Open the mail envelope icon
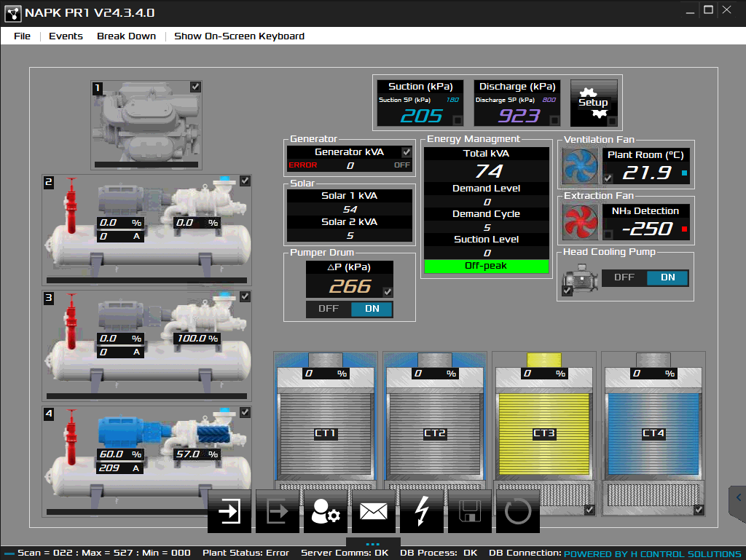746x560 pixels. (374, 511)
